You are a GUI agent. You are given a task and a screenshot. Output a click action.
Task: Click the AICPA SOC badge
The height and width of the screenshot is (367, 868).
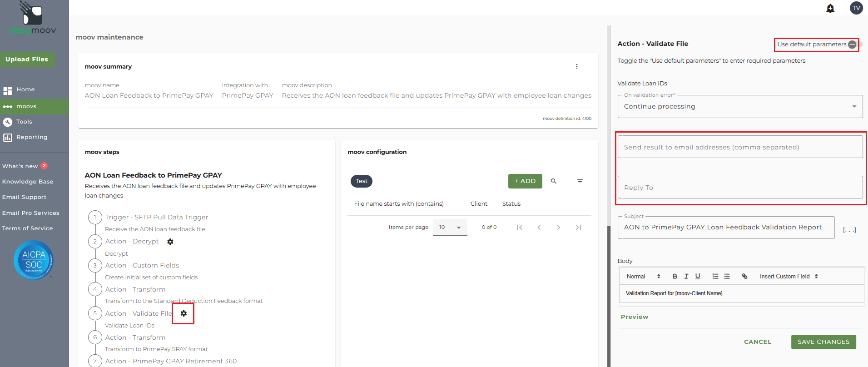pyautogui.click(x=34, y=260)
